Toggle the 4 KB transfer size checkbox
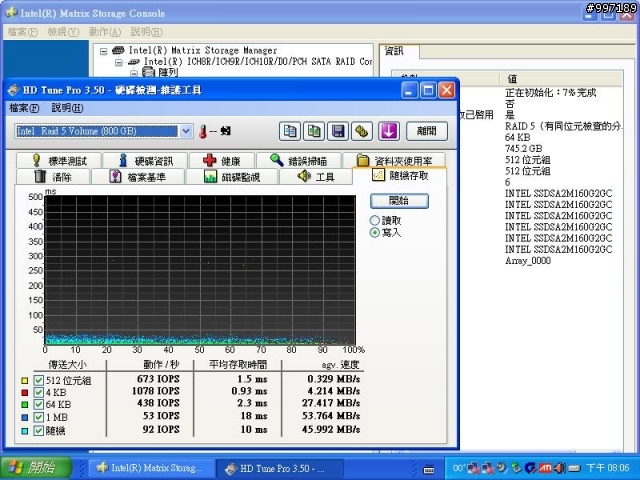640x480 pixels. tap(38, 393)
